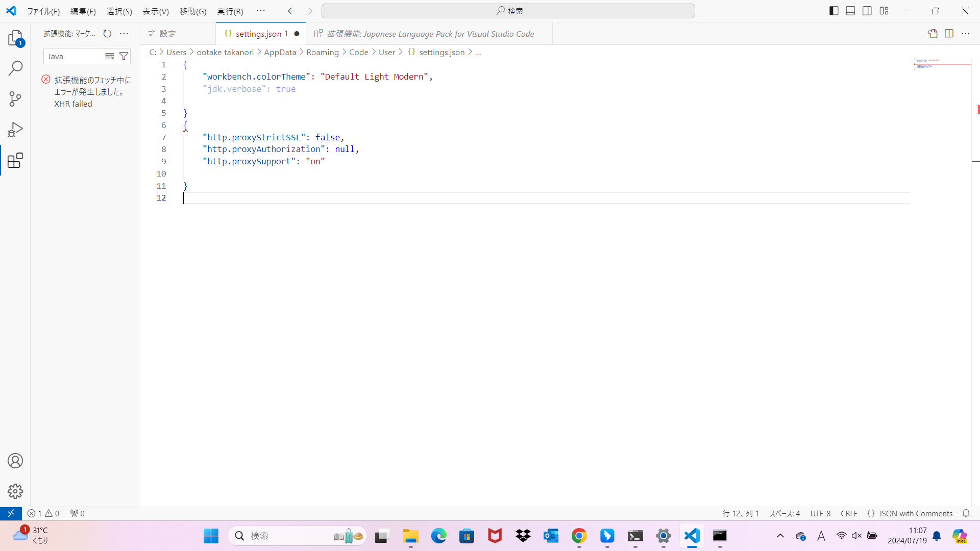Click JSON with Comments language mode

[915, 513]
